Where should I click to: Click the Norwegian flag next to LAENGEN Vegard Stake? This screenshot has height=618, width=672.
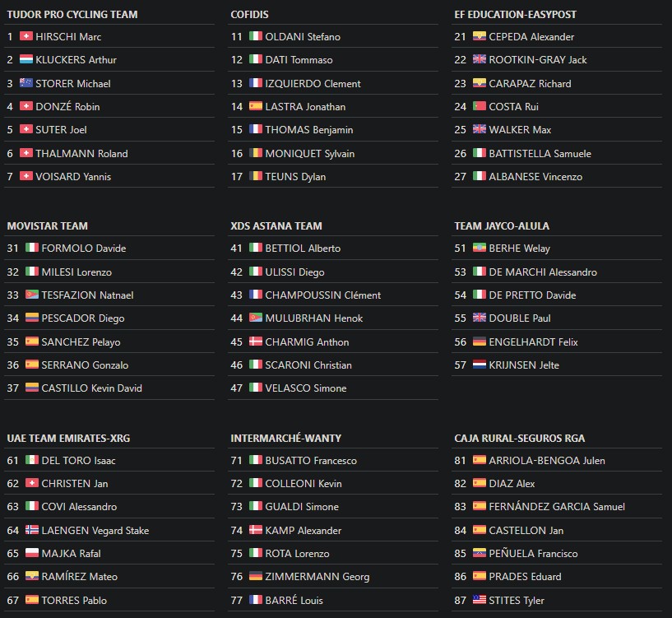[x=32, y=530]
